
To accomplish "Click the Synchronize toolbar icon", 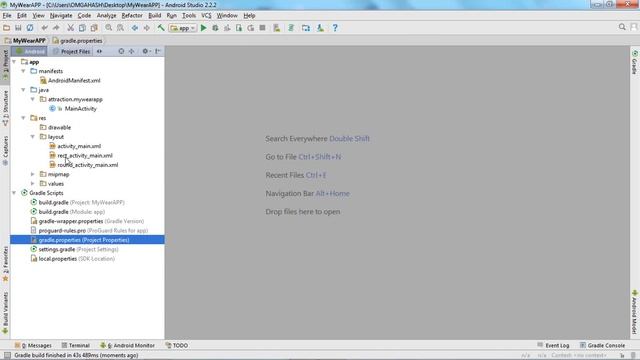I will 30,28.
